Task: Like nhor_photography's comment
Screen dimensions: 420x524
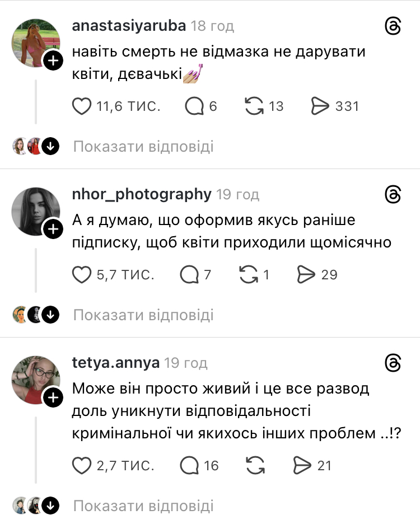Action: (x=83, y=274)
